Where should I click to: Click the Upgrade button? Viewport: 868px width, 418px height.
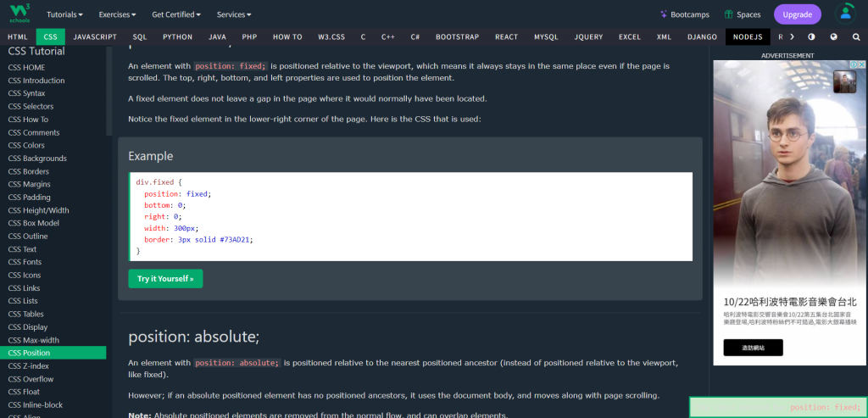[797, 14]
